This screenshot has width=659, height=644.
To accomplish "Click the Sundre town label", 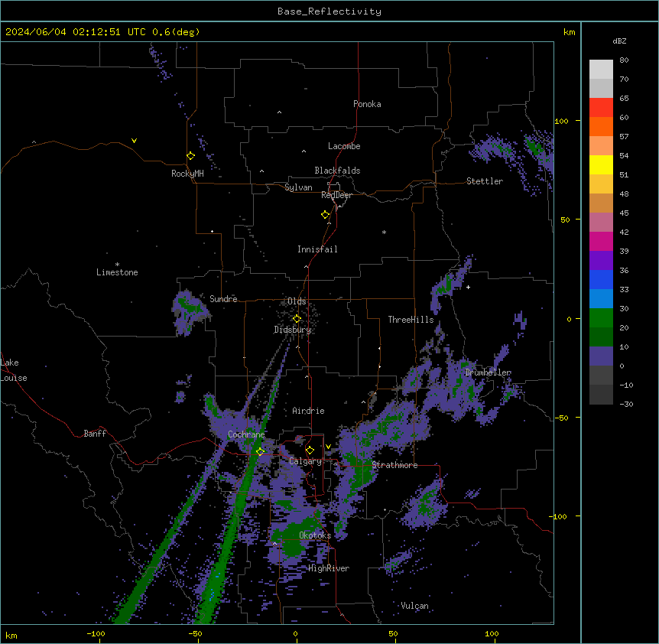I will coord(223,299).
